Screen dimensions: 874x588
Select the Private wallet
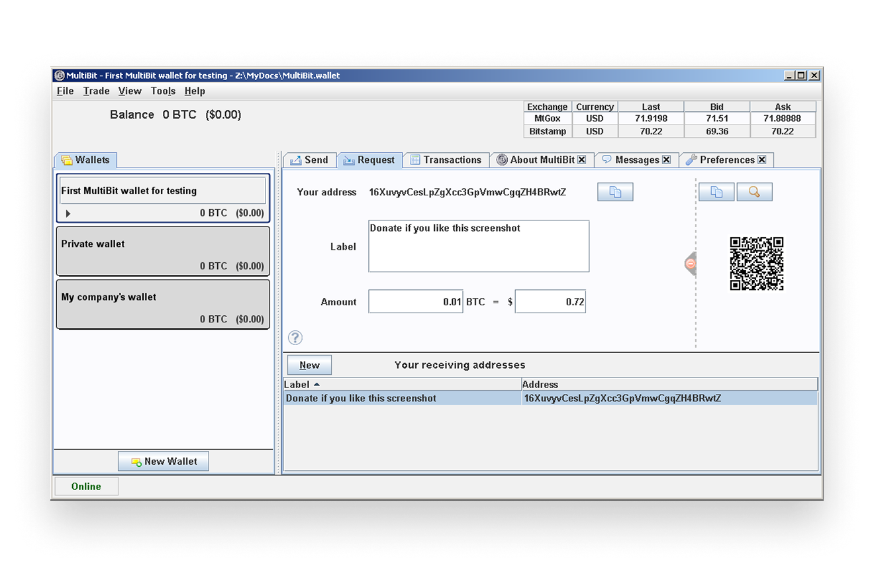[x=163, y=251]
